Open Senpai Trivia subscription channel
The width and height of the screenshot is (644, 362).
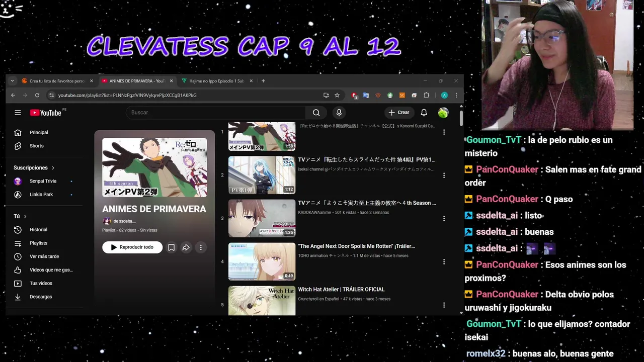(x=43, y=181)
